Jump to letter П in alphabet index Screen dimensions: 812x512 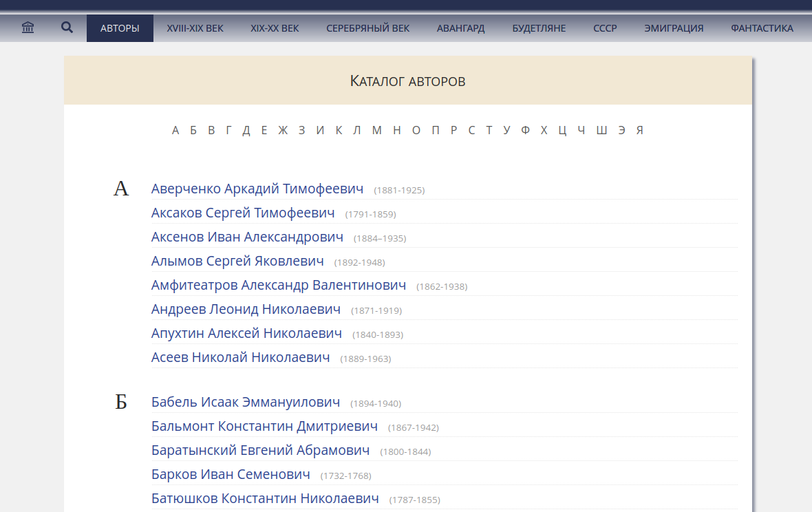click(x=436, y=131)
